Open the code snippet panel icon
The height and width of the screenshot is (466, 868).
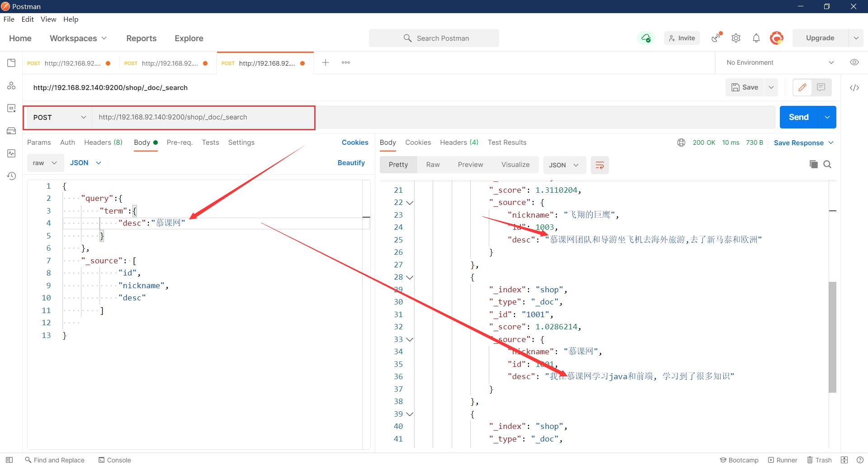[854, 88]
